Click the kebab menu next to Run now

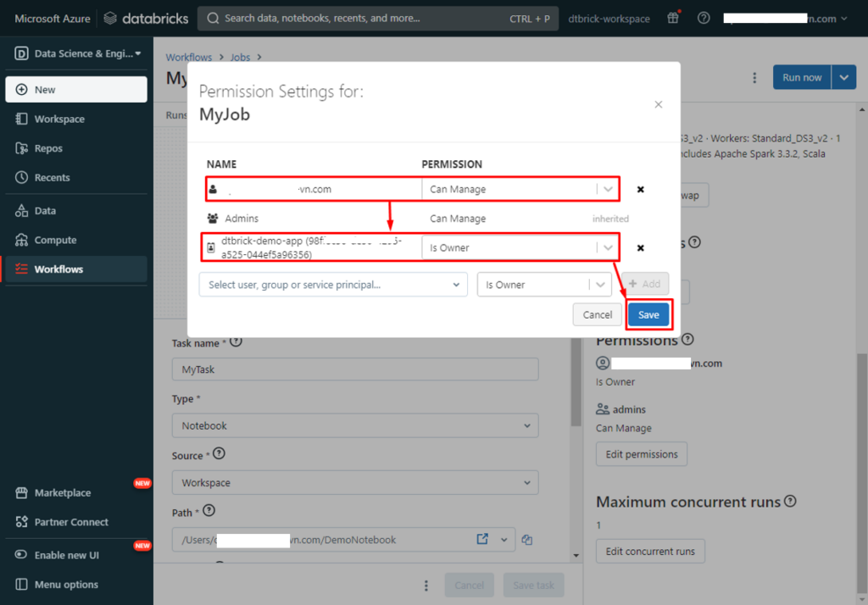[754, 78]
